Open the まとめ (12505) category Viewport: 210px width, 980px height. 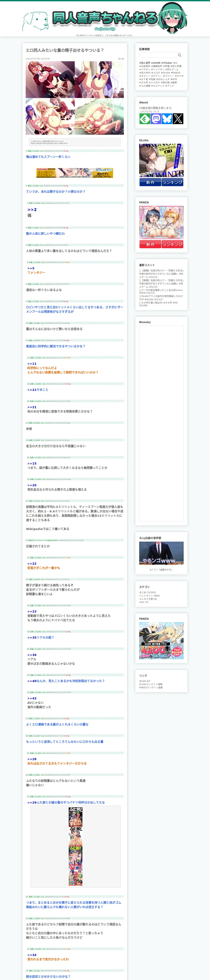point(148,592)
